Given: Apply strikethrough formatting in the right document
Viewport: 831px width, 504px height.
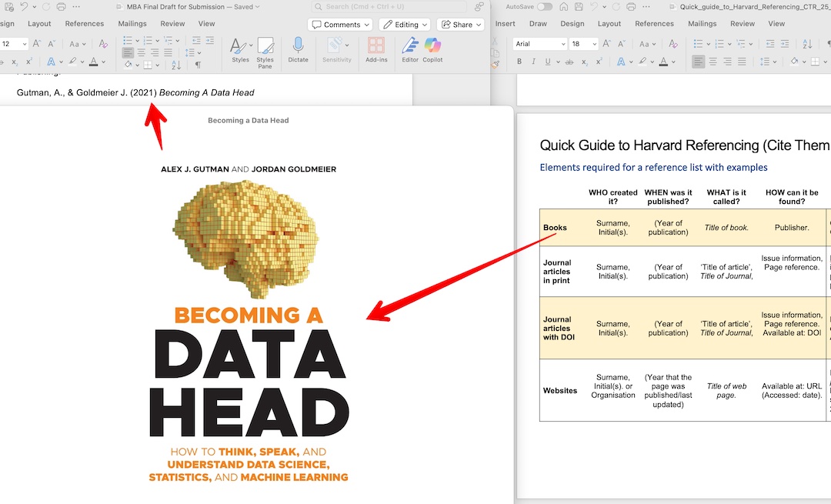Looking at the screenshot, I should pyautogui.click(x=569, y=61).
